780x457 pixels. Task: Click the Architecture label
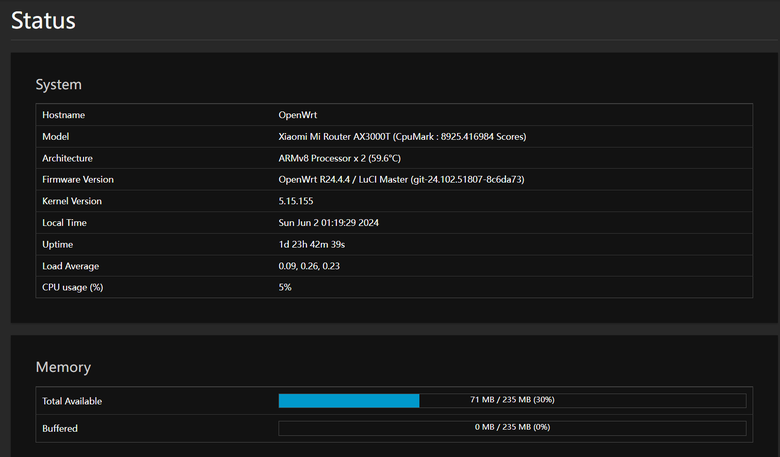coord(67,158)
